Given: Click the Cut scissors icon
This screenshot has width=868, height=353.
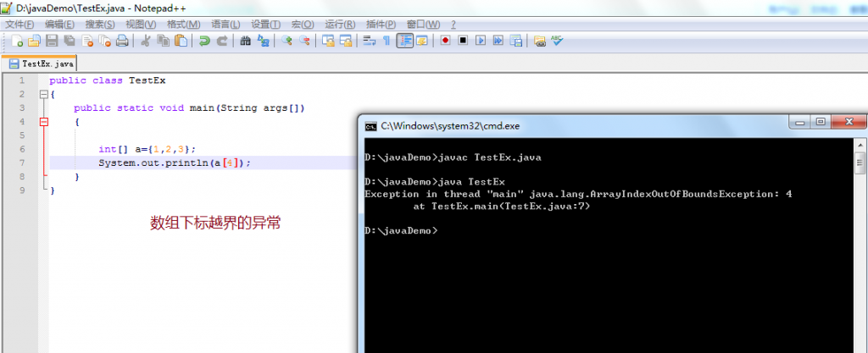Looking at the screenshot, I should click(146, 41).
